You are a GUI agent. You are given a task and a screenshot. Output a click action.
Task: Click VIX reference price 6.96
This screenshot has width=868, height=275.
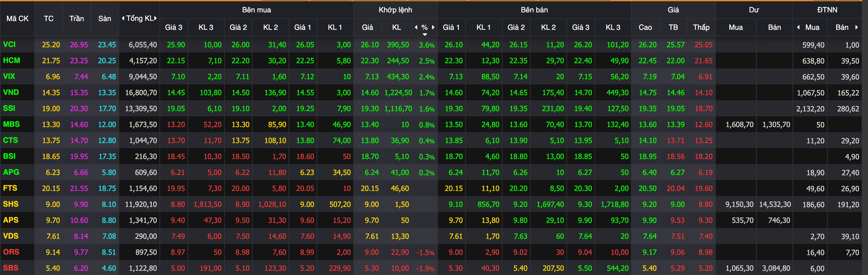point(53,77)
